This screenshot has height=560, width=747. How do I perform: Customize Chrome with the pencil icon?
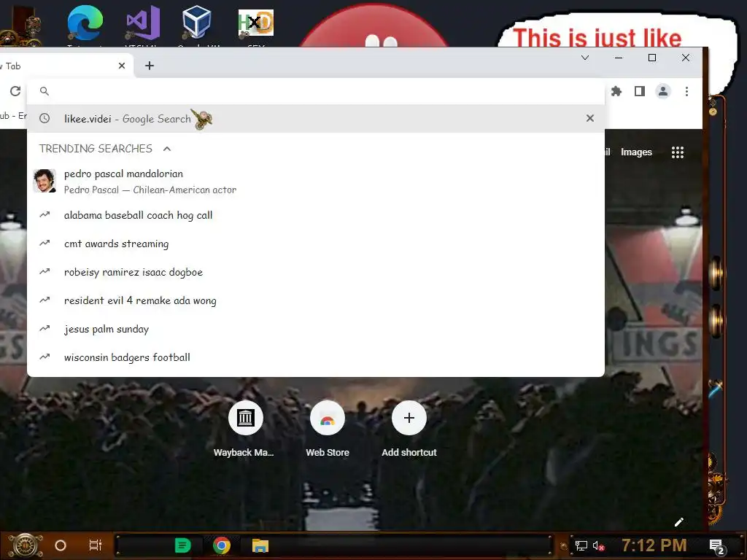(x=679, y=522)
